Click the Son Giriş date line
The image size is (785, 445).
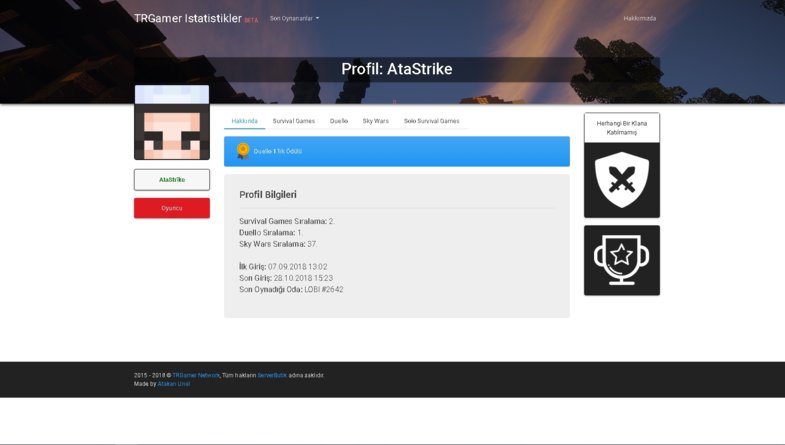pos(286,278)
